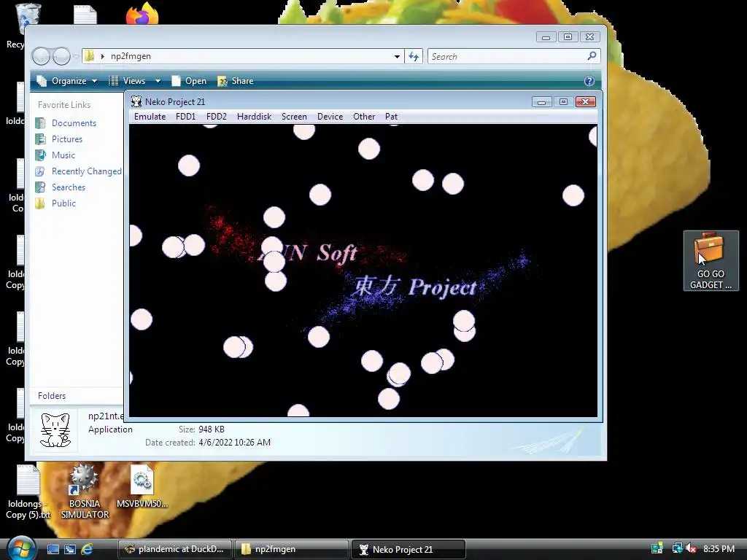Click the Explorer Search input field
Viewport: 747px width, 560px height.
(x=508, y=57)
